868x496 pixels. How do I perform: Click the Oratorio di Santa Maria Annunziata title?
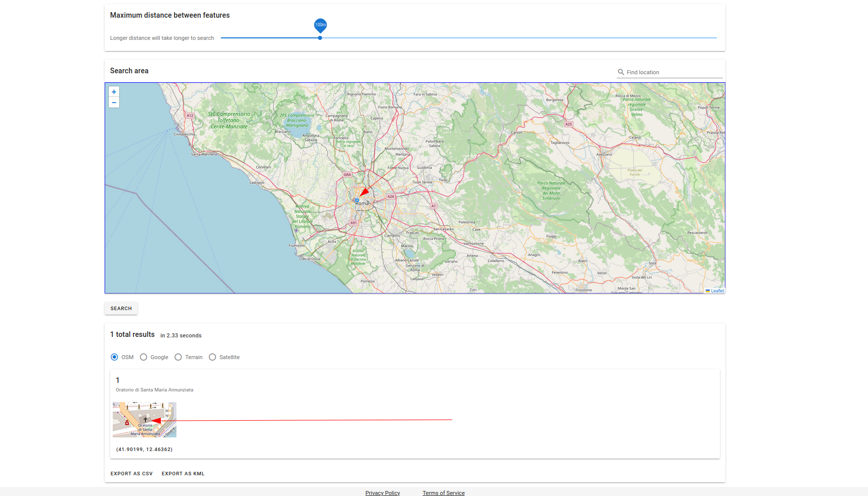(155, 390)
